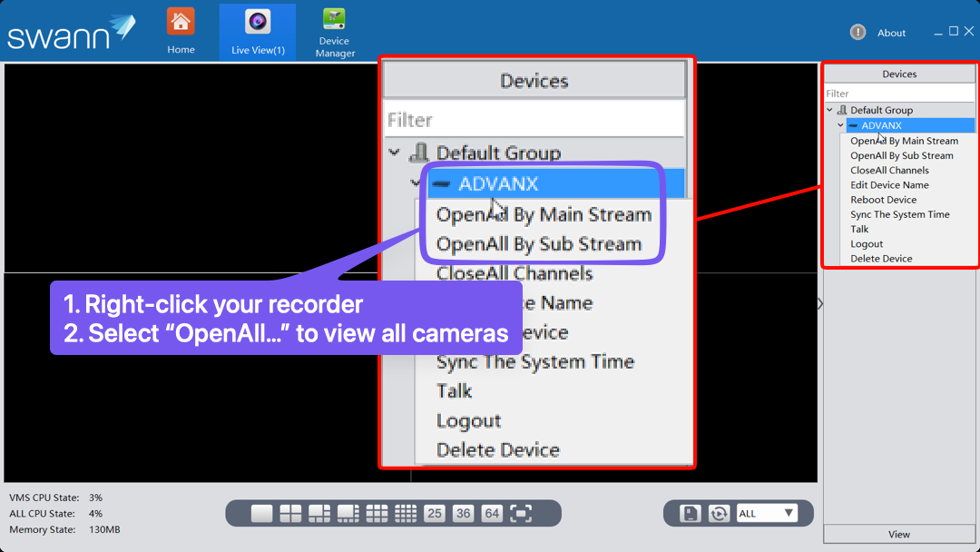980x552 pixels.
Task: Switch to the 25-window layout
Action: (435, 513)
